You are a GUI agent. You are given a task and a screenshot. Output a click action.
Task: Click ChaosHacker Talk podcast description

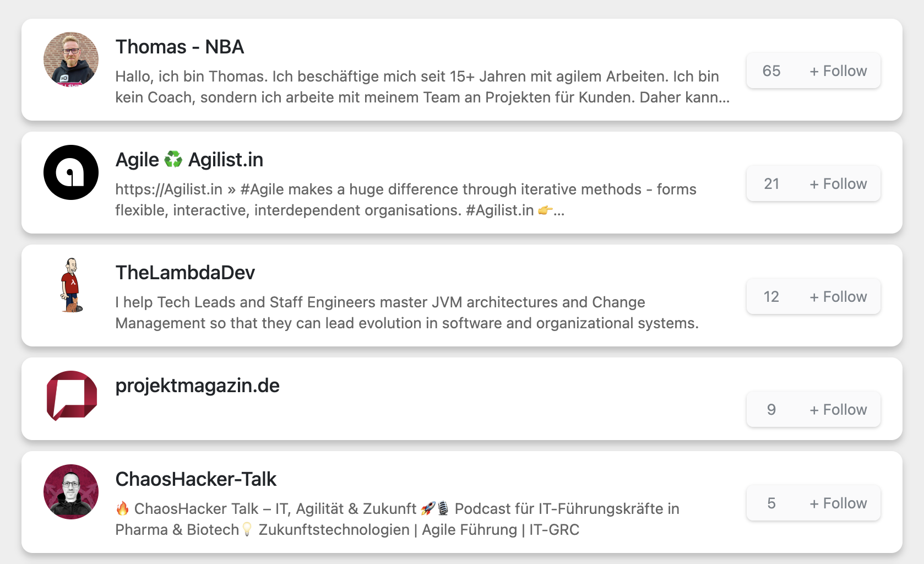pyautogui.click(x=396, y=519)
